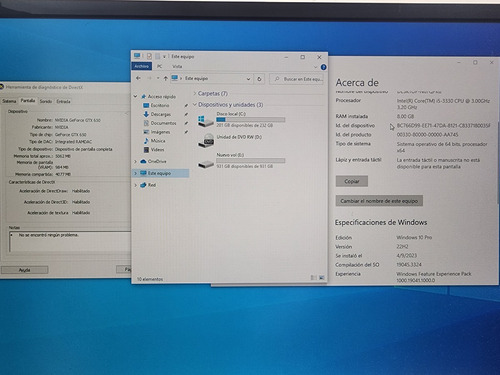Viewport: 500px width, 375px height.
Task: Click the pin icon next to Imágenes
Action: tap(186, 132)
